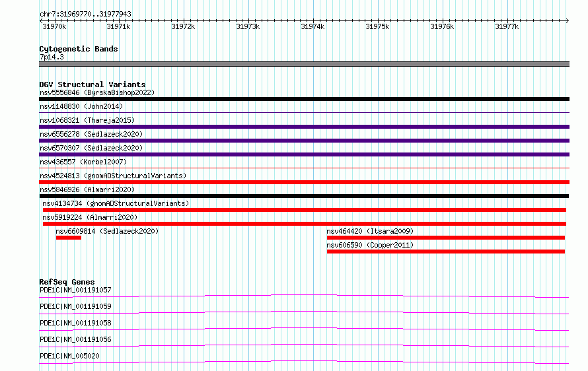Screen dimensions: 588x371
Task: Select the nsv5919224 (Almarri2020) label
Action: 90,217
